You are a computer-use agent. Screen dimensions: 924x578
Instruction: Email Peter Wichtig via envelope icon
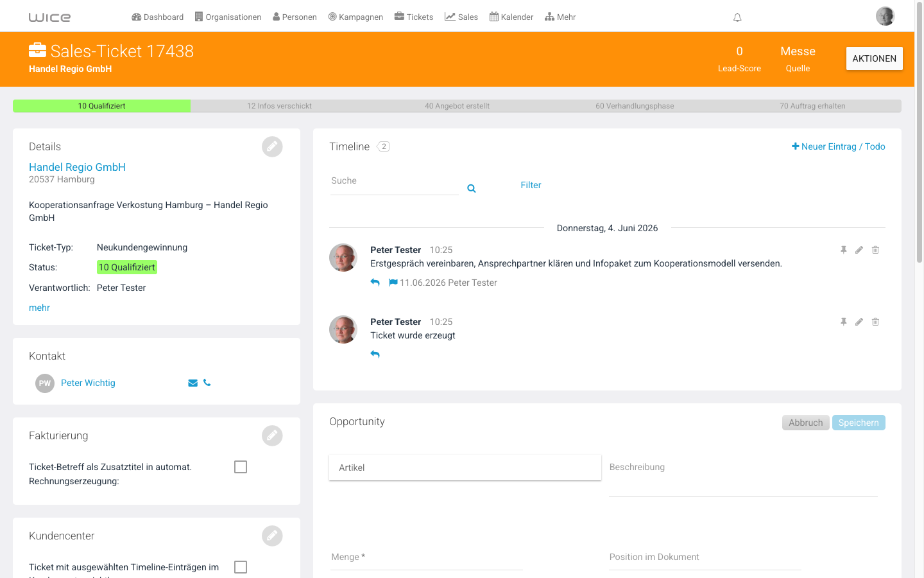(193, 383)
